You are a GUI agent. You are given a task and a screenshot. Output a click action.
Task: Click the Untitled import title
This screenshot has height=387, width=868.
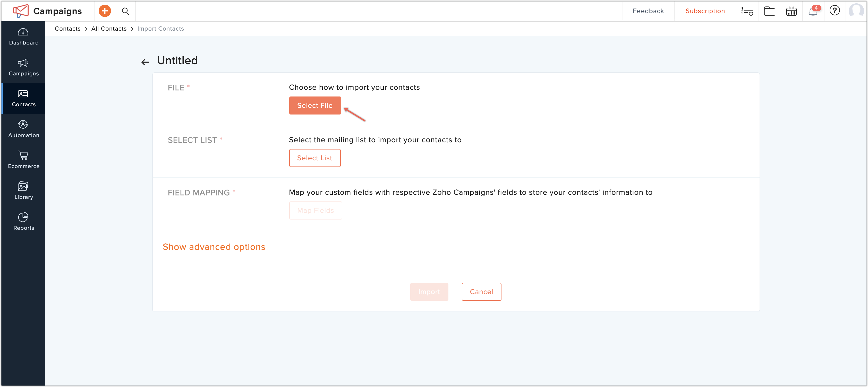coord(177,60)
